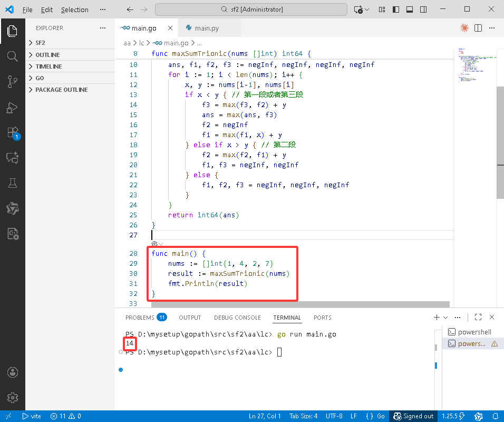Open the new terminal launch profile dropdown

(x=445, y=318)
